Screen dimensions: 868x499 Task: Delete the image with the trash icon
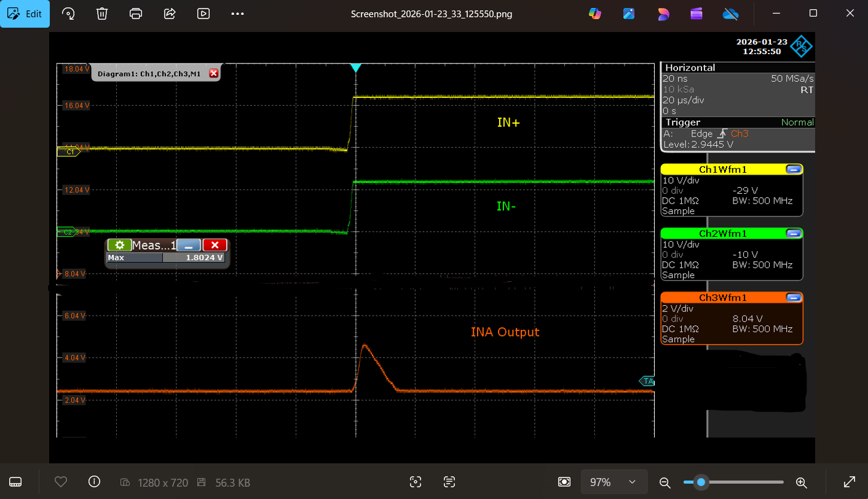[x=102, y=14]
